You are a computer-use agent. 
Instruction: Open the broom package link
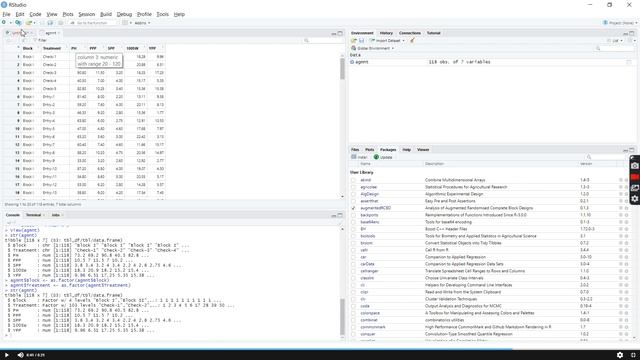366,243
